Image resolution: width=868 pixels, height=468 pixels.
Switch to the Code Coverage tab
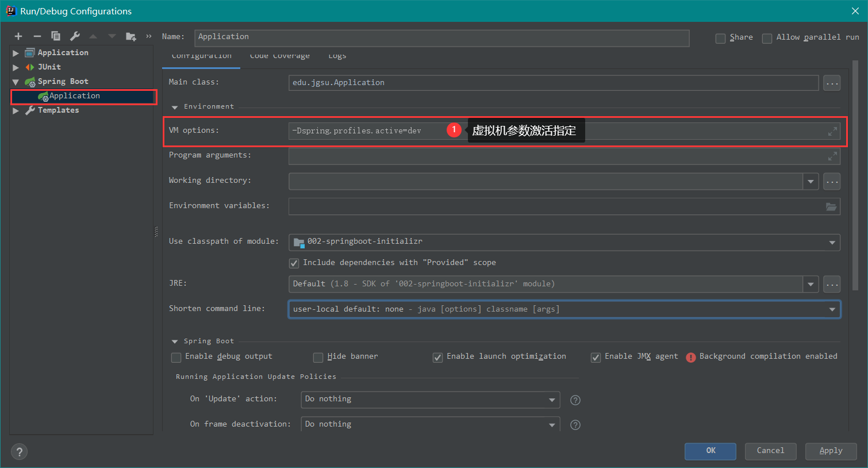279,57
